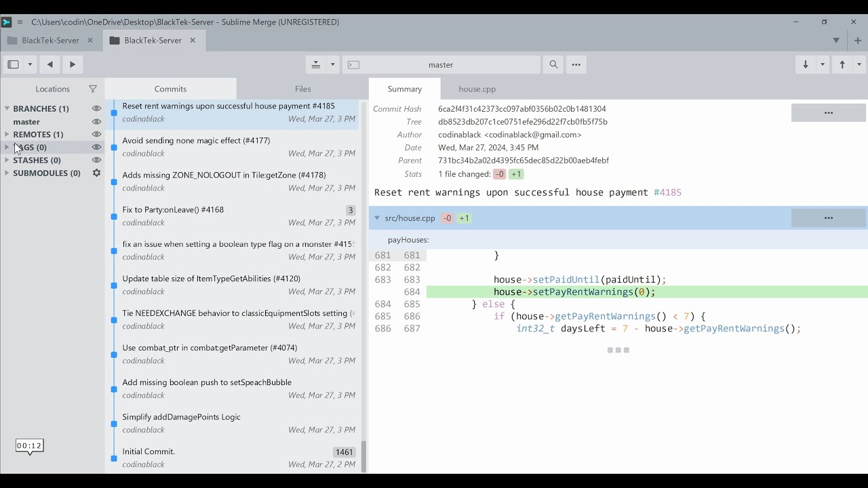Toggle visibility of BRANCHES section
The image size is (868, 488).
(96, 108)
